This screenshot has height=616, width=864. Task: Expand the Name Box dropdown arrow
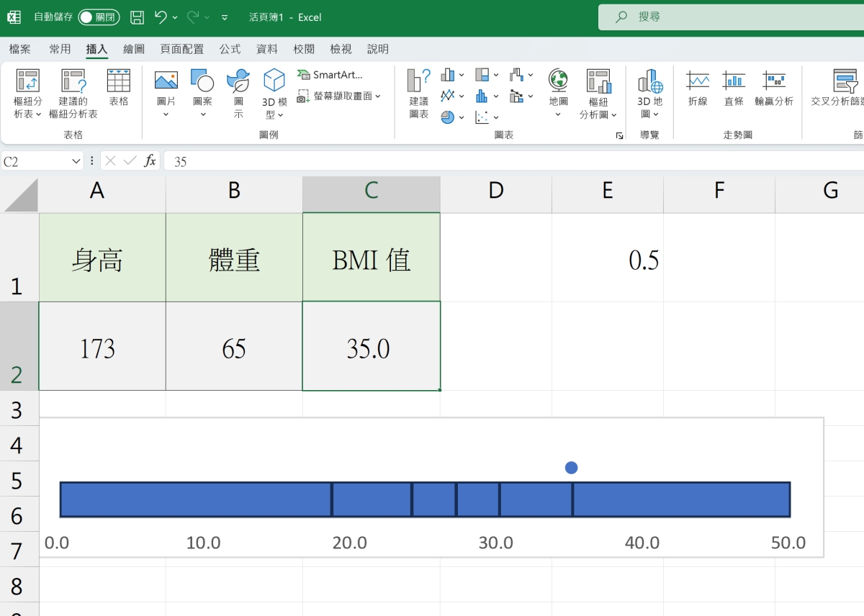(76, 161)
